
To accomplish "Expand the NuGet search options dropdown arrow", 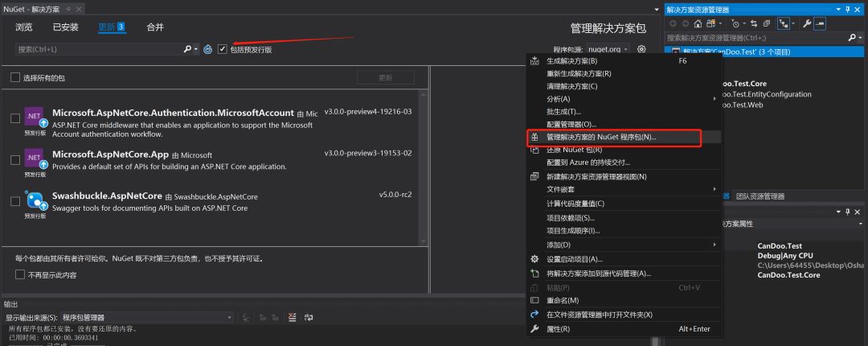I will point(196,49).
